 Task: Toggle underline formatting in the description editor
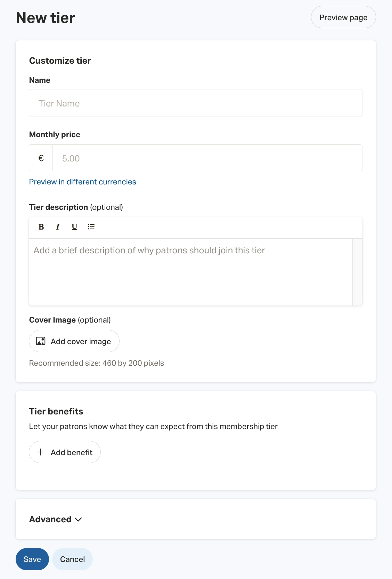click(x=74, y=227)
